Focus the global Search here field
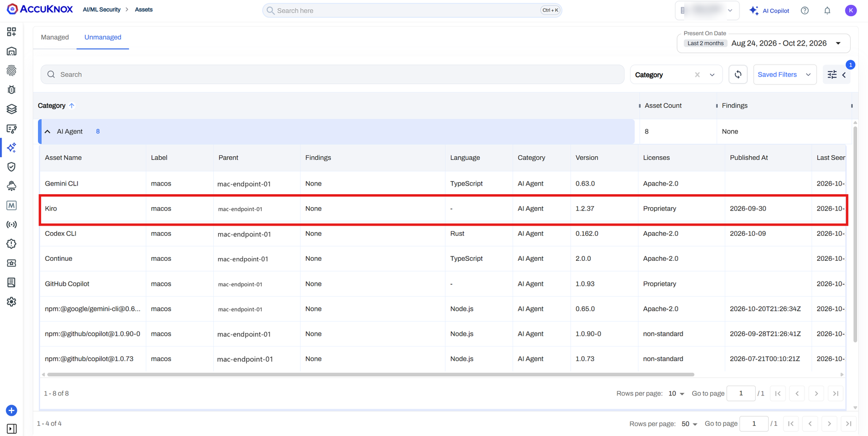 (x=412, y=10)
